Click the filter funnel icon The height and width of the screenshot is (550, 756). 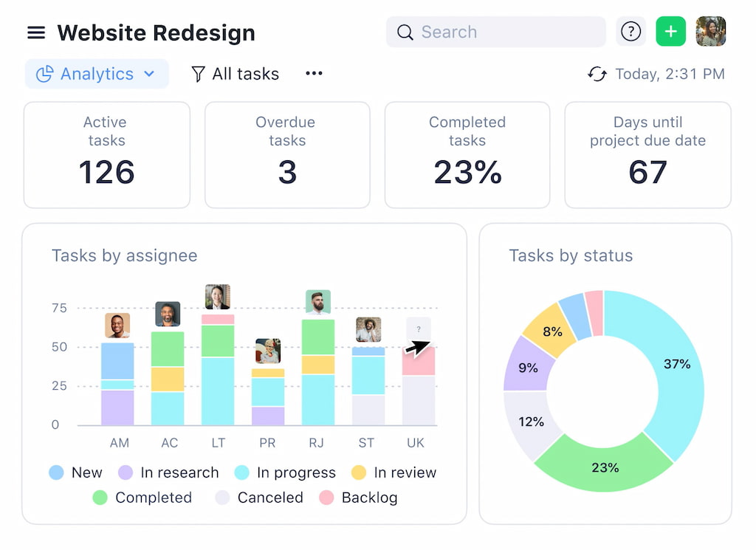coord(198,74)
